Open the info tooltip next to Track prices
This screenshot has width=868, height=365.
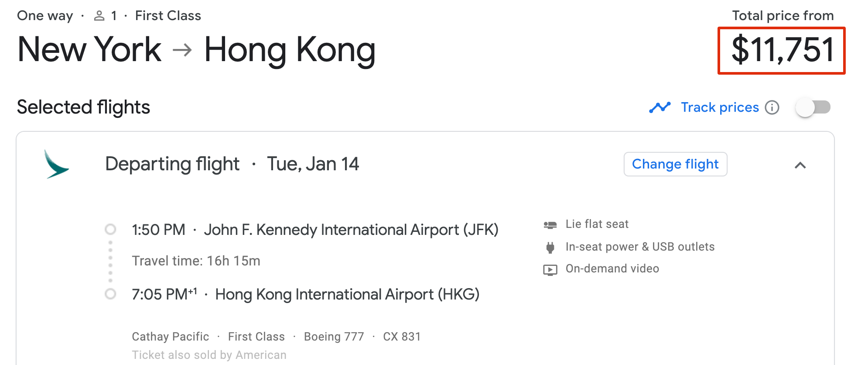click(772, 107)
